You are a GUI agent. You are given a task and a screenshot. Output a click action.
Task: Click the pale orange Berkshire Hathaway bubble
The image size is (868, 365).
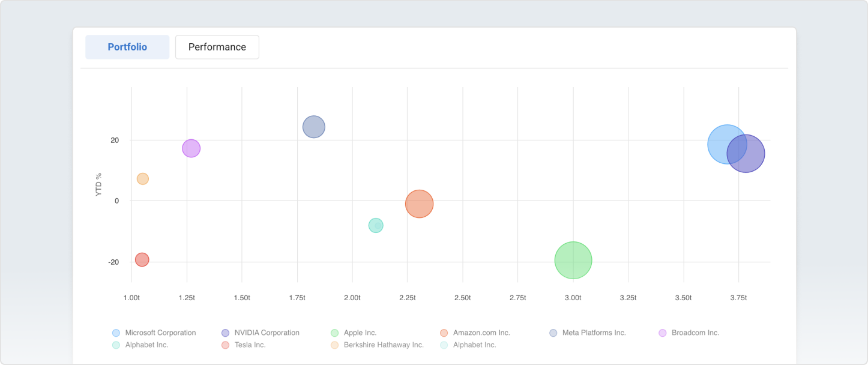point(142,178)
